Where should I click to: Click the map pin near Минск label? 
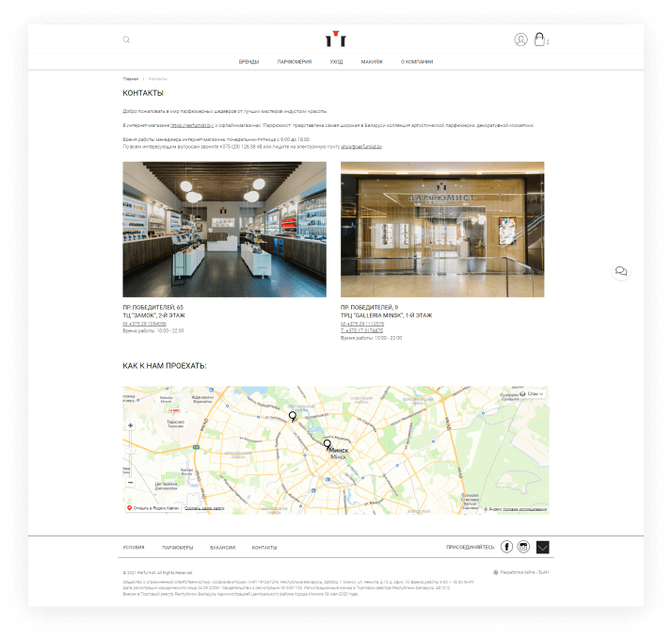point(327,444)
